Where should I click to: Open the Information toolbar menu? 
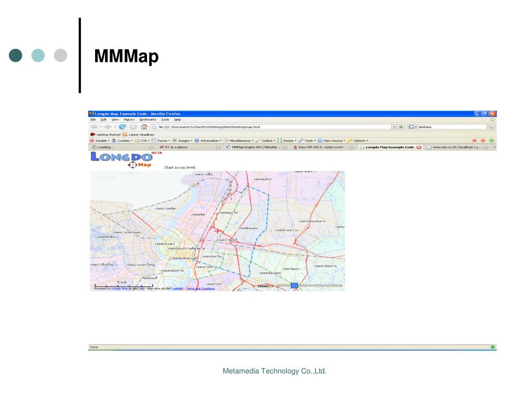click(208, 141)
